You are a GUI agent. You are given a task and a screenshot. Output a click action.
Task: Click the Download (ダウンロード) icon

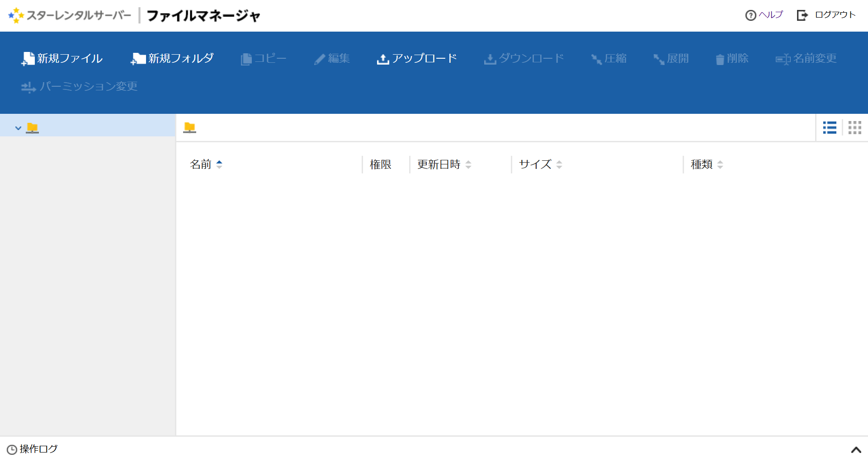pyautogui.click(x=490, y=59)
